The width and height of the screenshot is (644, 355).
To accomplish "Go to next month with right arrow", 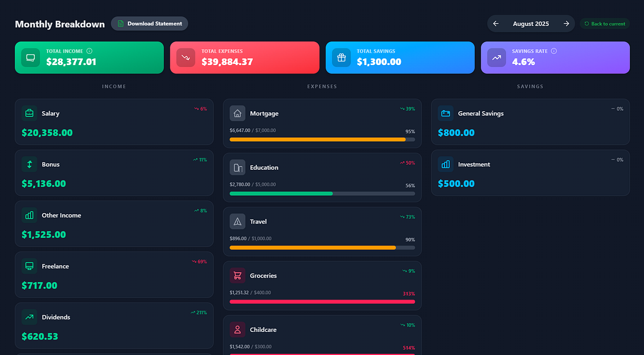I will pos(566,24).
